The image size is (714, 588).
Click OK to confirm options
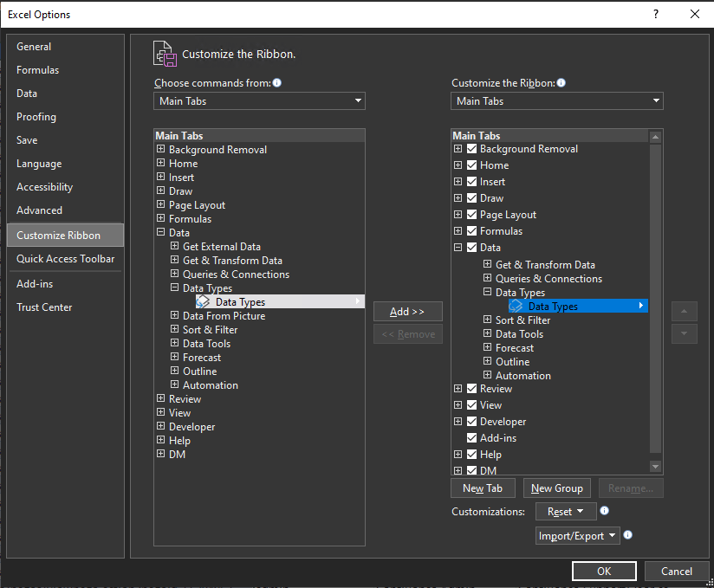(x=604, y=572)
